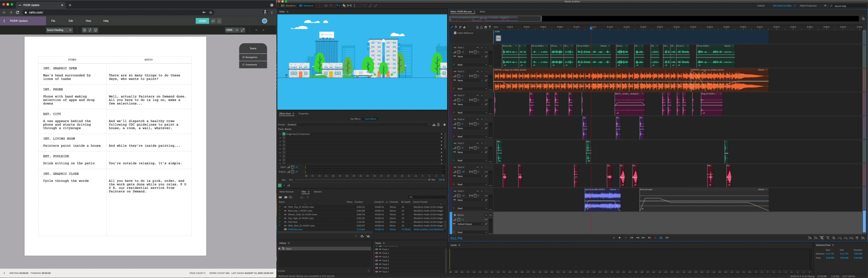Expand Track 3 automation lanes chevron

click(x=454, y=113)
